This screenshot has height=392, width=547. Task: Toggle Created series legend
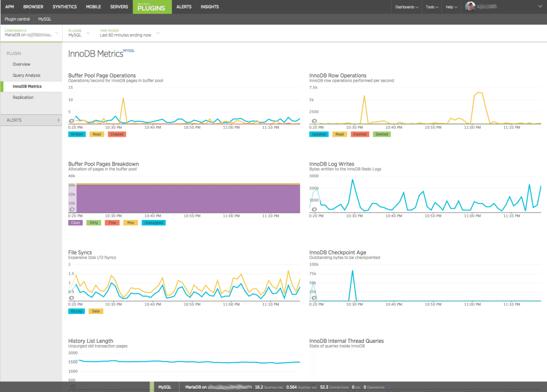pyautogui.click(x=117, y=134)
